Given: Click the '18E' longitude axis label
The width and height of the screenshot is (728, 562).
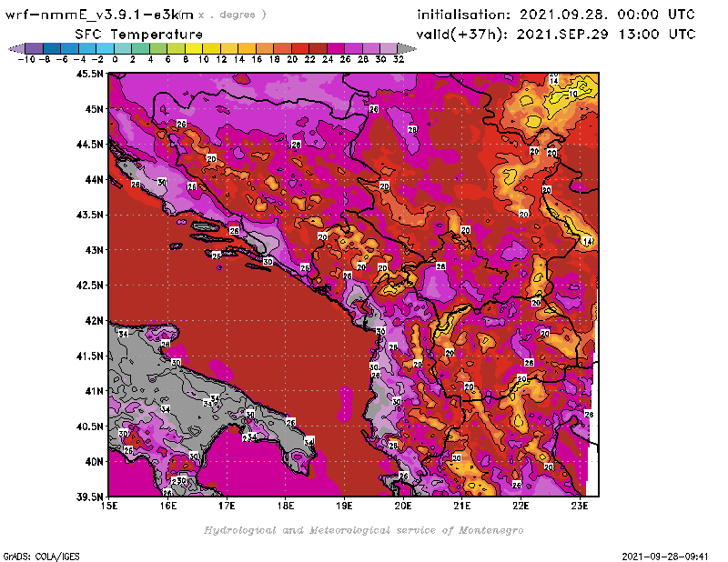Looking at the screenshot, I should [x=286, y=506].
